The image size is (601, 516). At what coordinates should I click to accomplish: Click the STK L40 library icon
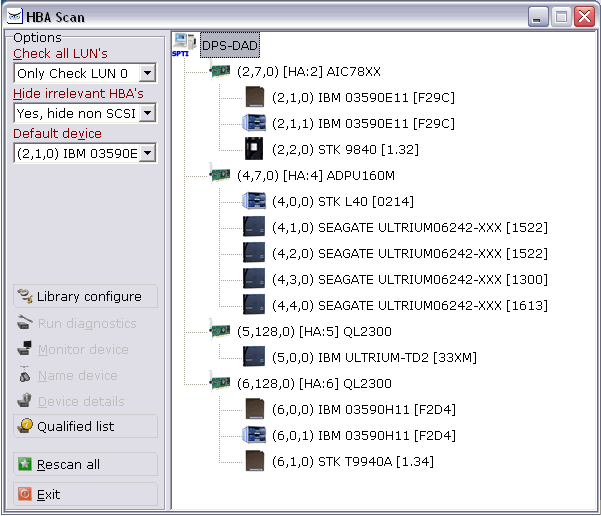[254, 201]
